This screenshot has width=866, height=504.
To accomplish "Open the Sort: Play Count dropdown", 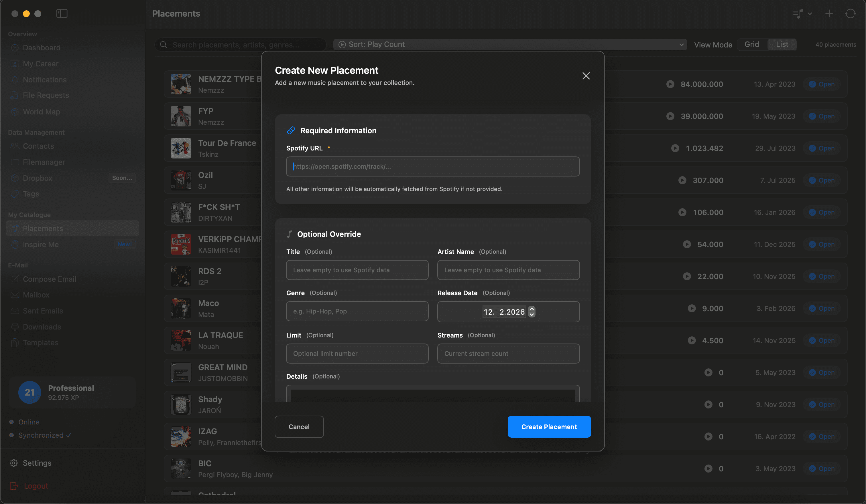I will (509, 44).
